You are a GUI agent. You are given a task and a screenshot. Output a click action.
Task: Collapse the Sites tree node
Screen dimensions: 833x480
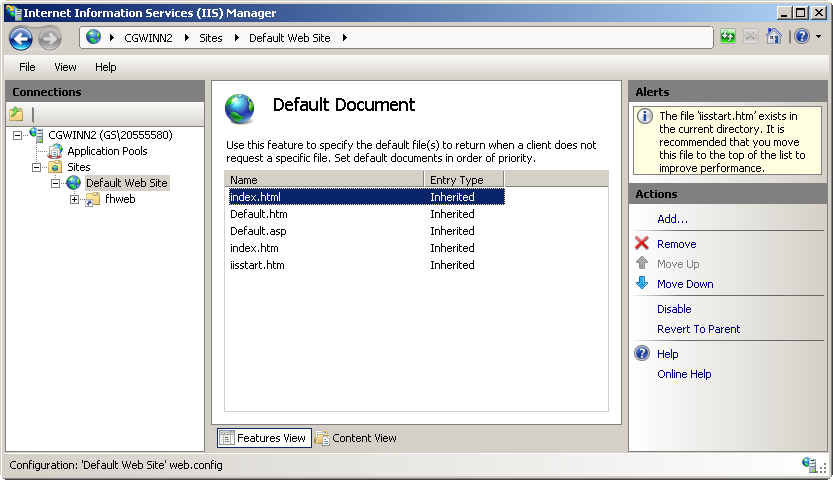tap(37, 167)
